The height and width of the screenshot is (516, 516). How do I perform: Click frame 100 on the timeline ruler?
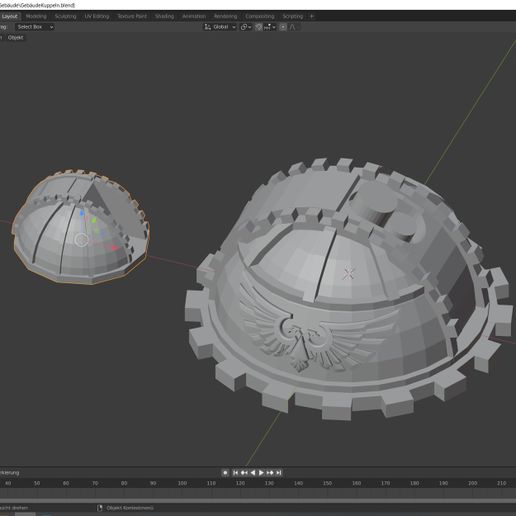182,483
